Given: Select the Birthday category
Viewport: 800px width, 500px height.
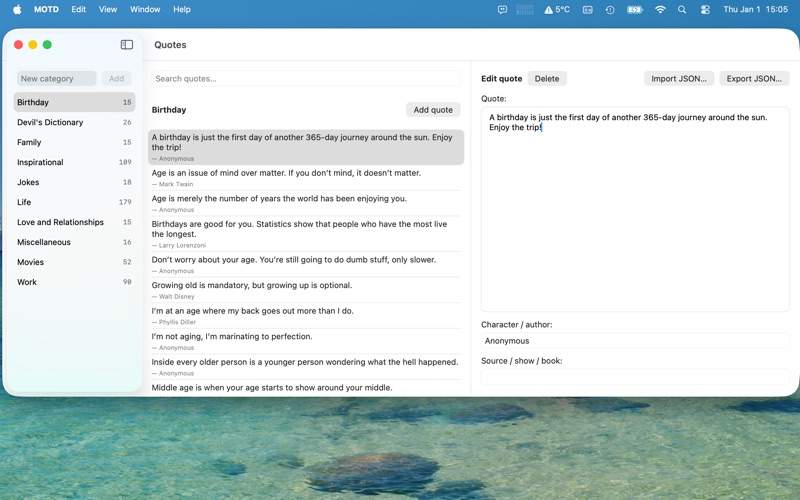Looking at the screenshot, I should point(74,102).
